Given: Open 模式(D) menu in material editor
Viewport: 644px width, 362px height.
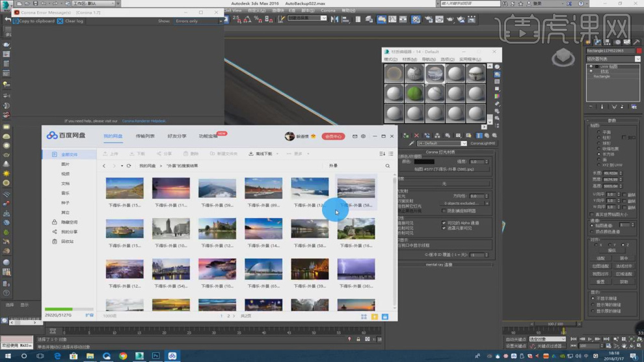Looking at the screenshot, I should 390,60.
